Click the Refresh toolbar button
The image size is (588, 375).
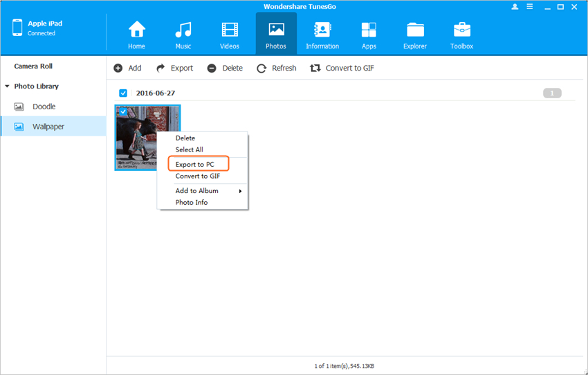[x=276, y=68]
